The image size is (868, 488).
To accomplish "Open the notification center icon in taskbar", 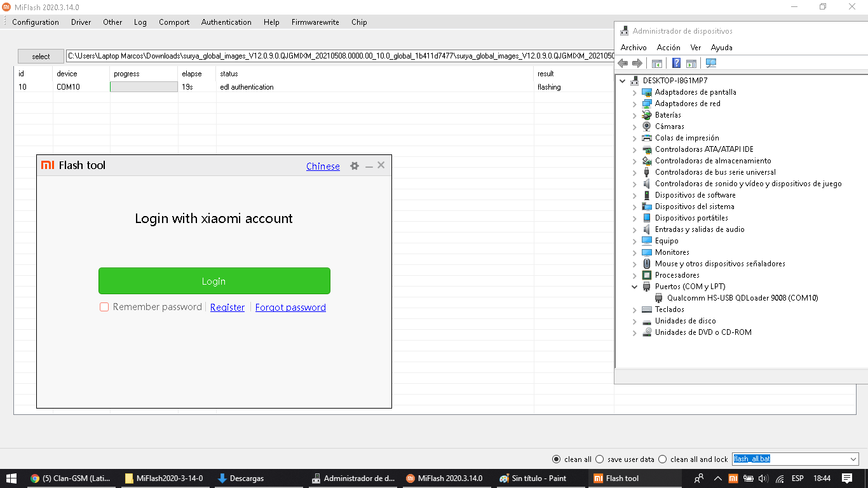I will click(x=847, y=478).
